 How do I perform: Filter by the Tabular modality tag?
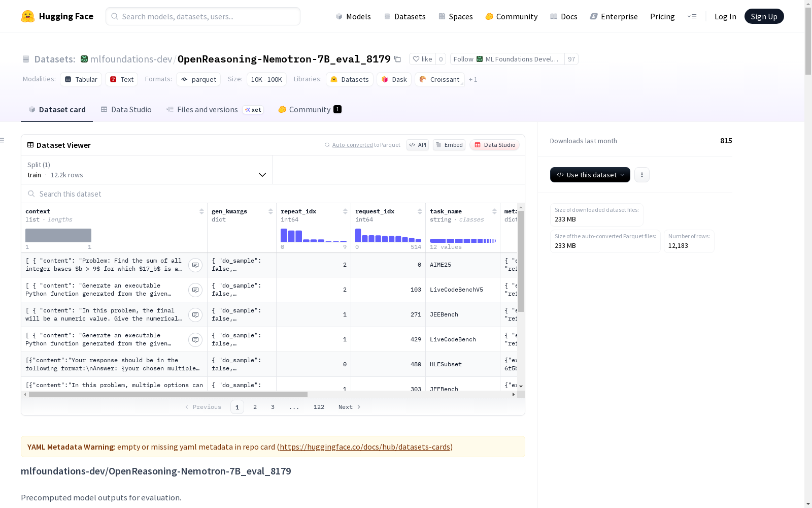(x=81, y=80)
